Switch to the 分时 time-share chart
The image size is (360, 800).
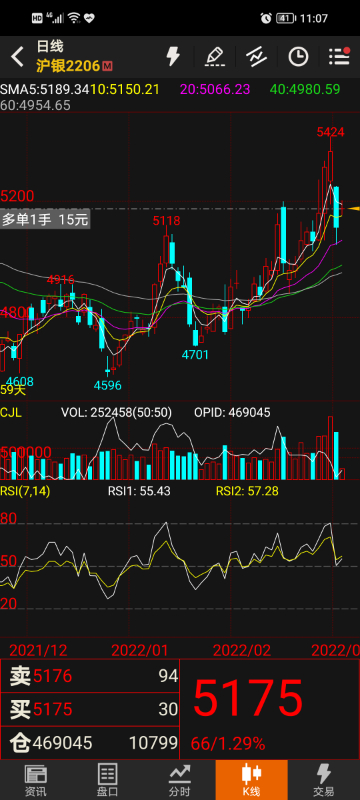point(179,780)
